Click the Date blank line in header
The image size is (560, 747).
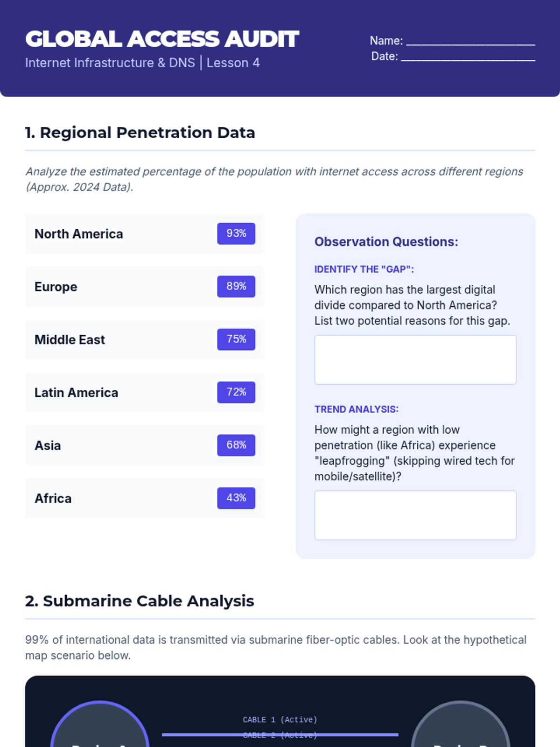(x=468, y=56)
